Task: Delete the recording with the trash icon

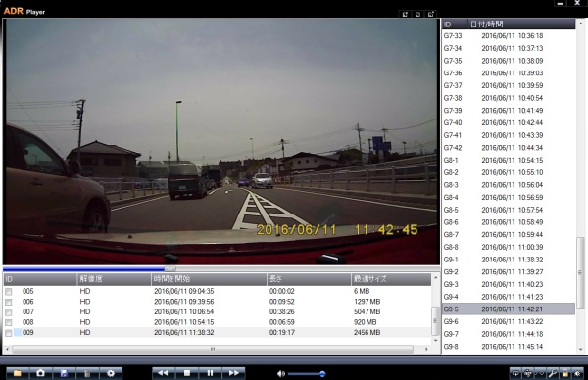Action: (x=87, y=373)
